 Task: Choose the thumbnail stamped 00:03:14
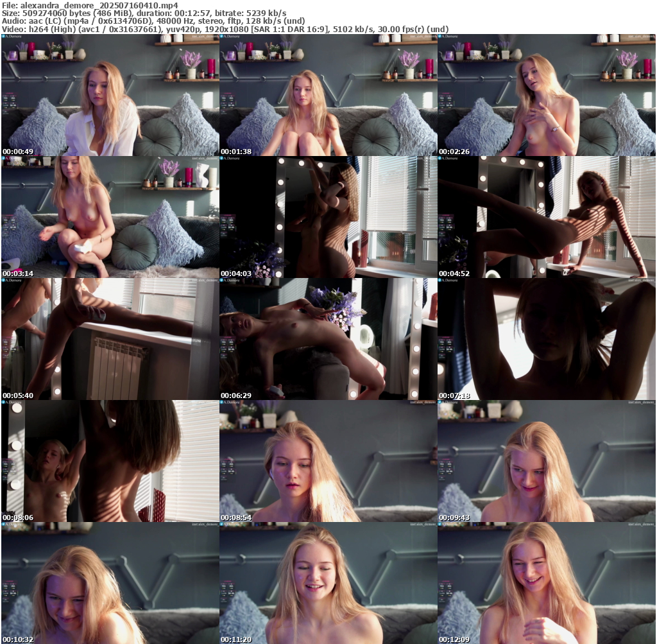point(110,217)
